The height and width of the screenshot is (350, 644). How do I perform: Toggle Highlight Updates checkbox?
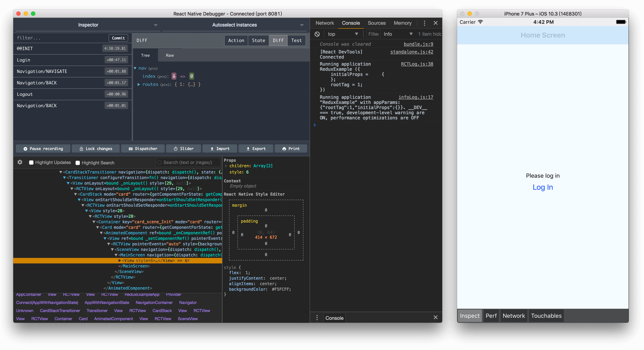31,162
